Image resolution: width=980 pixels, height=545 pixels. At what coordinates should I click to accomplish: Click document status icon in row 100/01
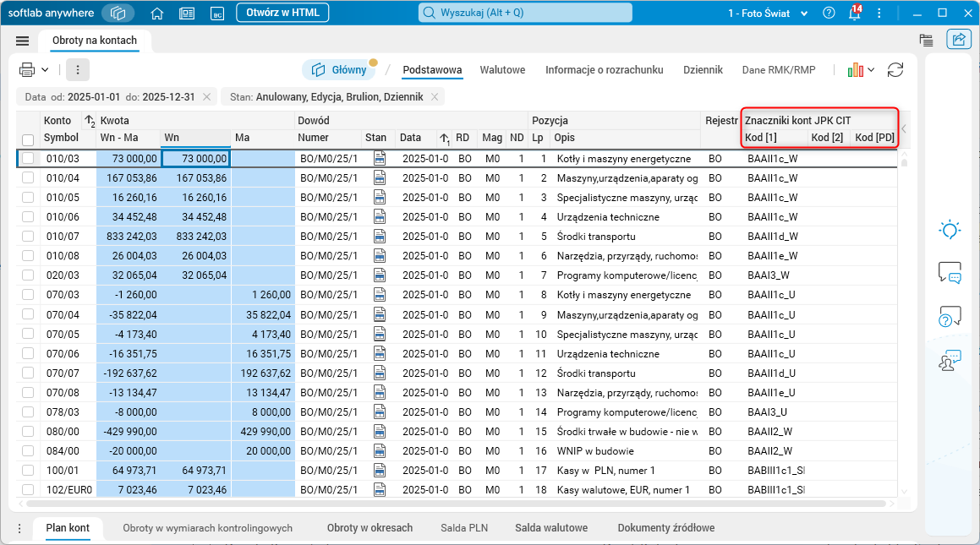pos(380,471)
